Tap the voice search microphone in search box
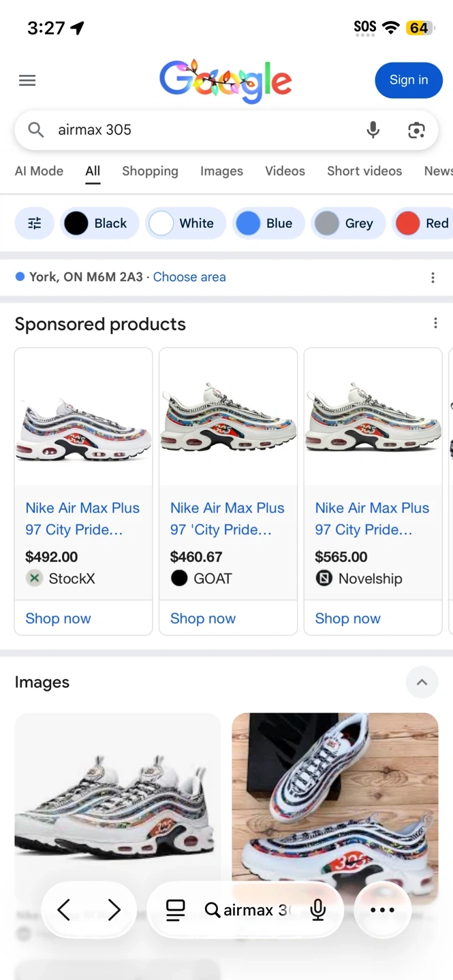 (x=373, y=130)
